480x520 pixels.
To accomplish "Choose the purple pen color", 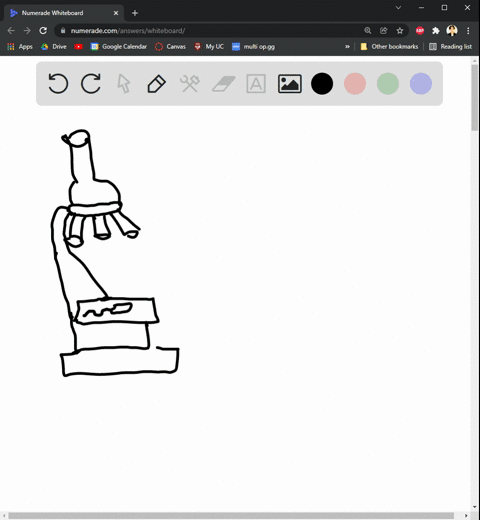I will [421, 84].
